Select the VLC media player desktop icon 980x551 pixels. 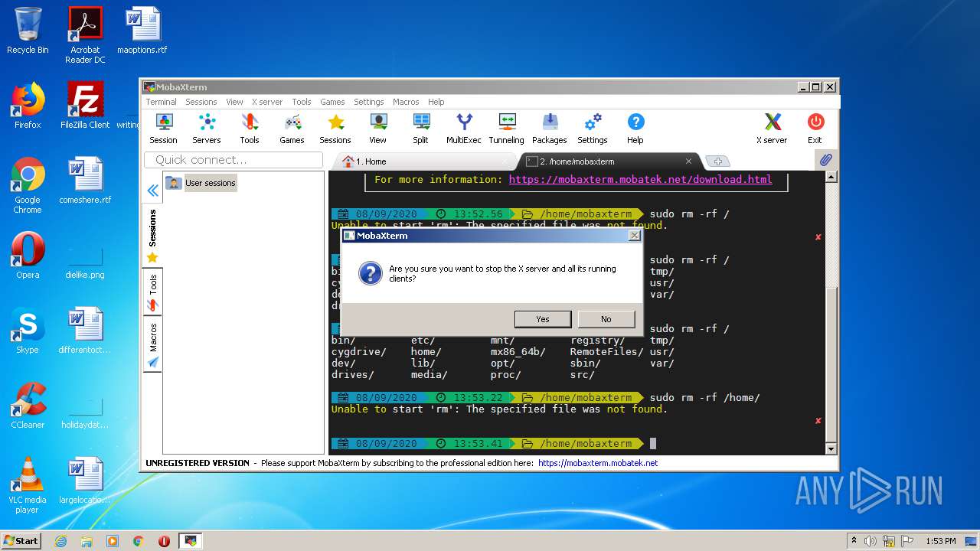28,485
